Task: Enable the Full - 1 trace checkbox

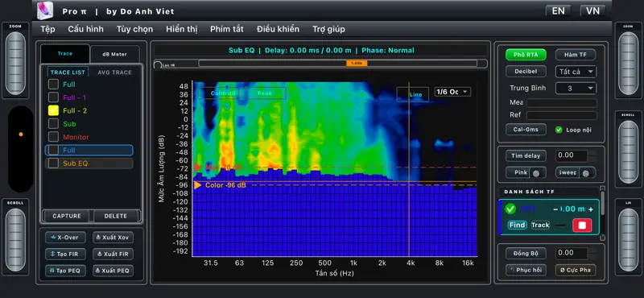Action: coord(53,97)
